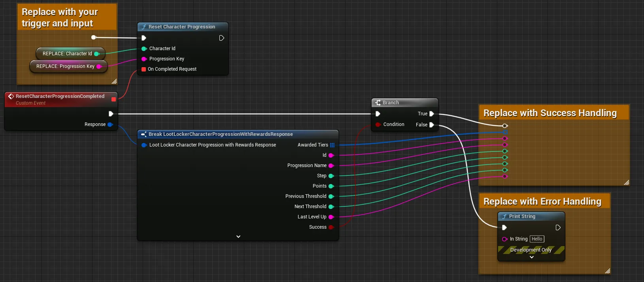Click the In String input pin
The height and width of the screenshot is (282, 644).
[x=505, y=239]
